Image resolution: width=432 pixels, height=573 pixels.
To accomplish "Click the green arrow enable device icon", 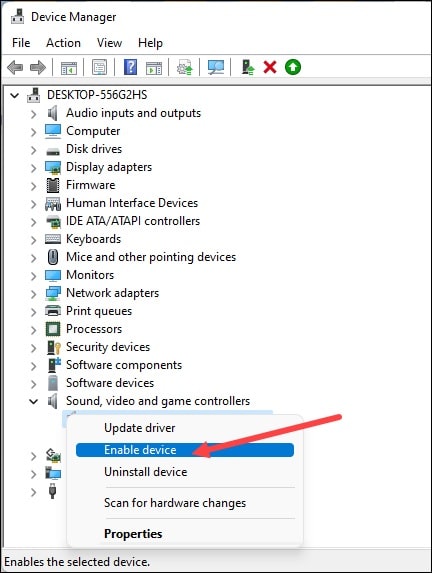I will [x=293, y=67].
